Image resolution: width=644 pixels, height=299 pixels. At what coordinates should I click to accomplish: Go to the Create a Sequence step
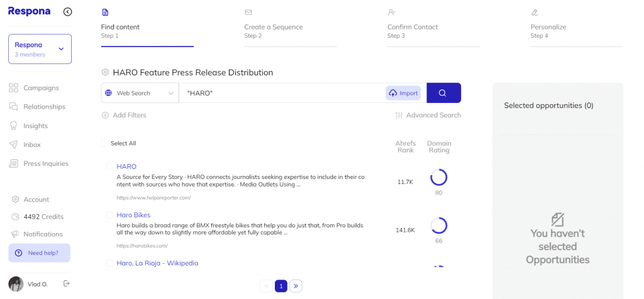(x=274, y=27)
